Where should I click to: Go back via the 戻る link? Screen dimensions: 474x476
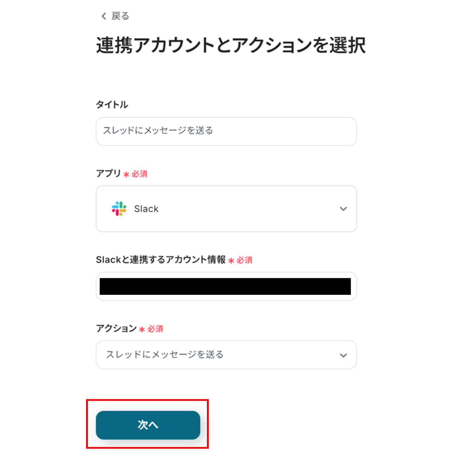[120, 16]
